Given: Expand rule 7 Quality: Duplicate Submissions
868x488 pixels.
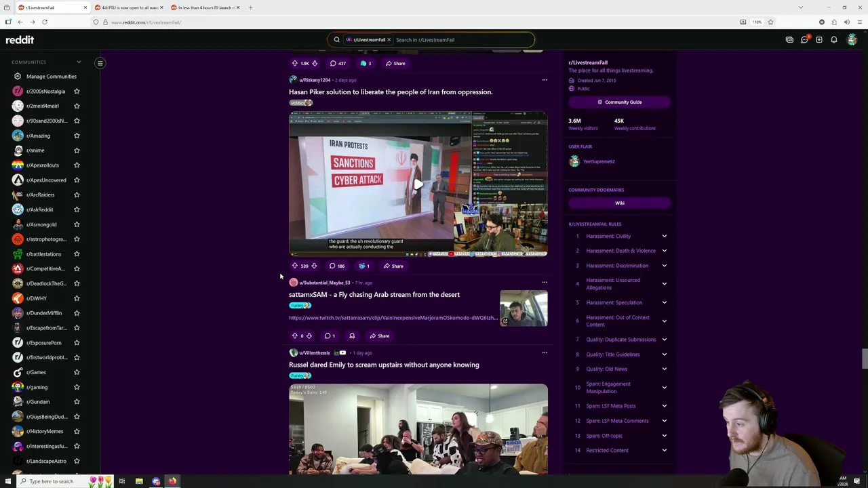Looking at the screenshot, I should pyautogui.click(x=664, y=340).
